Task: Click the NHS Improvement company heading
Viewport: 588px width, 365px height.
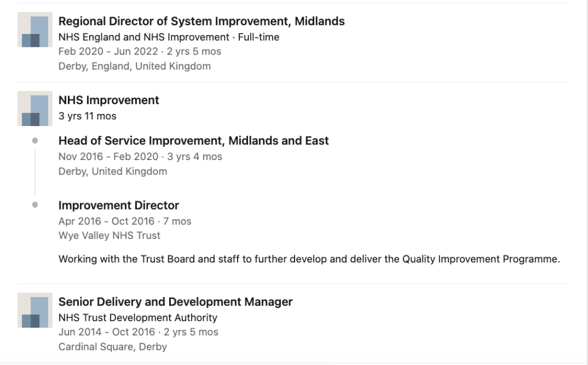Action: click(x=109, y=100)
